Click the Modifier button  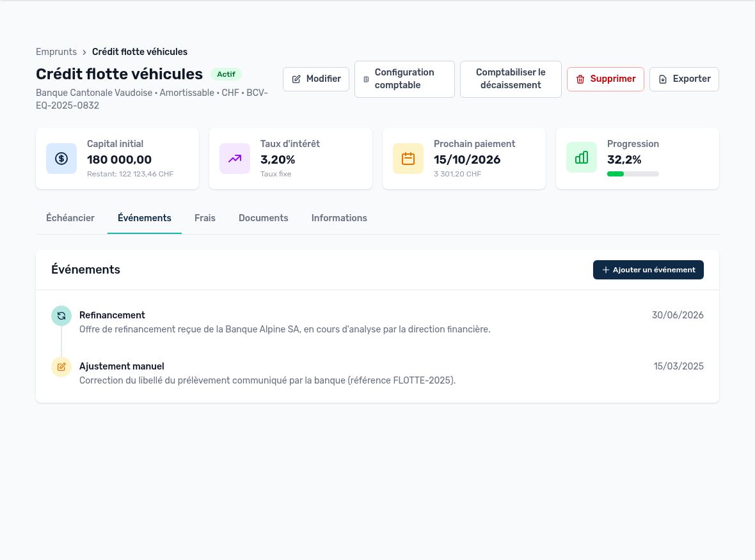(316, 79)
